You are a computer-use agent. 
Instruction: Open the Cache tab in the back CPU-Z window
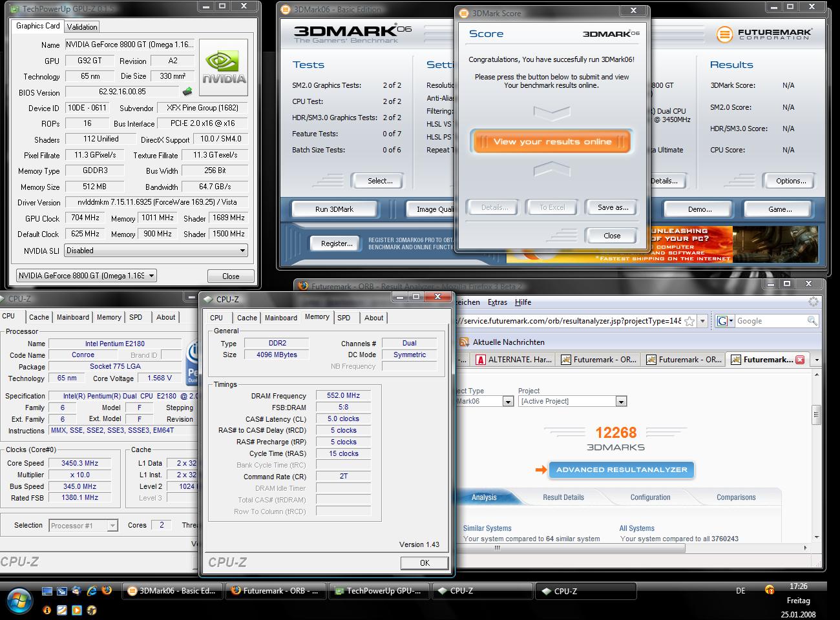(39, 317)
